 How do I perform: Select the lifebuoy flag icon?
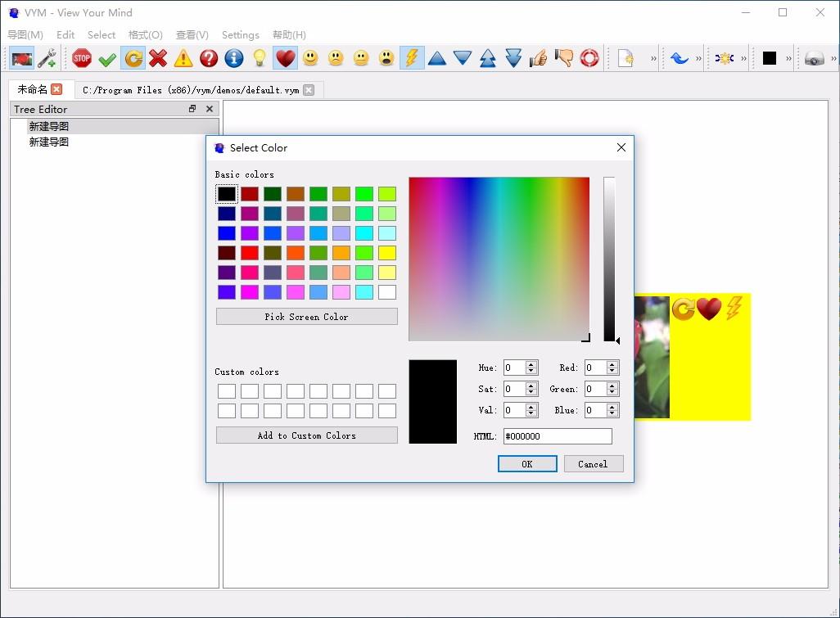[589, 58]
